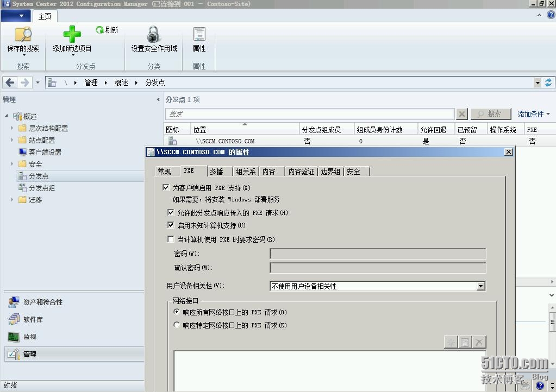Select 管理 workspace icon
Image resolution: width=556 pixels, height=392 pixels.
(14, 354)
